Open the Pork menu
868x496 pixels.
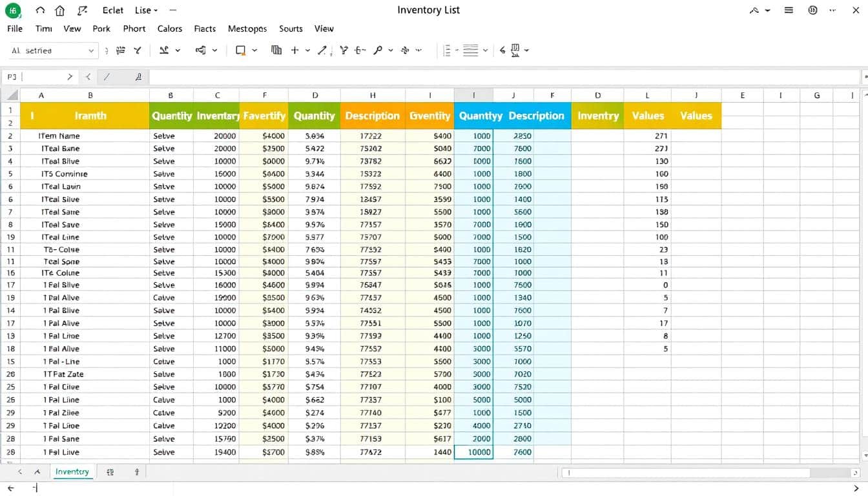[x=101, y=28]
